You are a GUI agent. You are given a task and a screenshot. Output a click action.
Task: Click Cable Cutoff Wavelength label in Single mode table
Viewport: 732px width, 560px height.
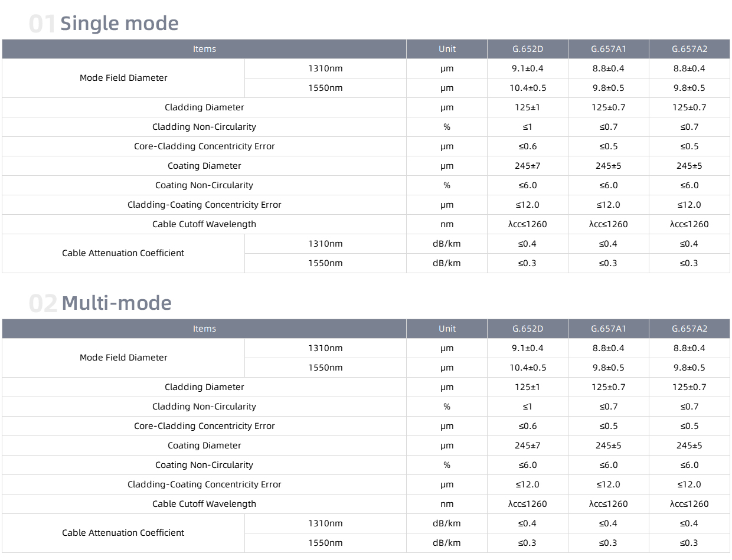[204, 224]
